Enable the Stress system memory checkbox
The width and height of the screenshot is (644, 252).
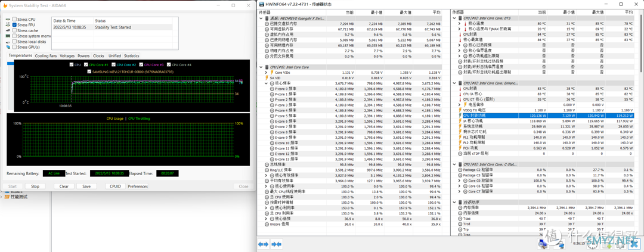[x=15, y=36]
